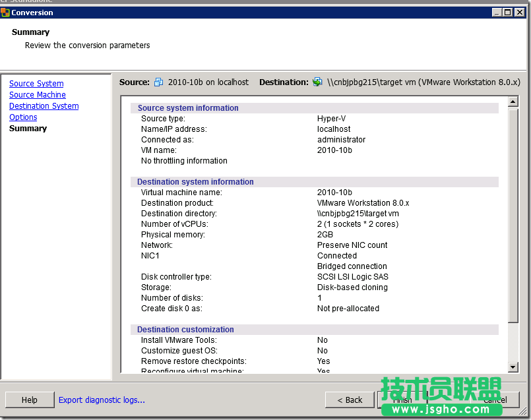
Task: Click the source virtual machine icon beside Source
Action: (x=158, y=82)
